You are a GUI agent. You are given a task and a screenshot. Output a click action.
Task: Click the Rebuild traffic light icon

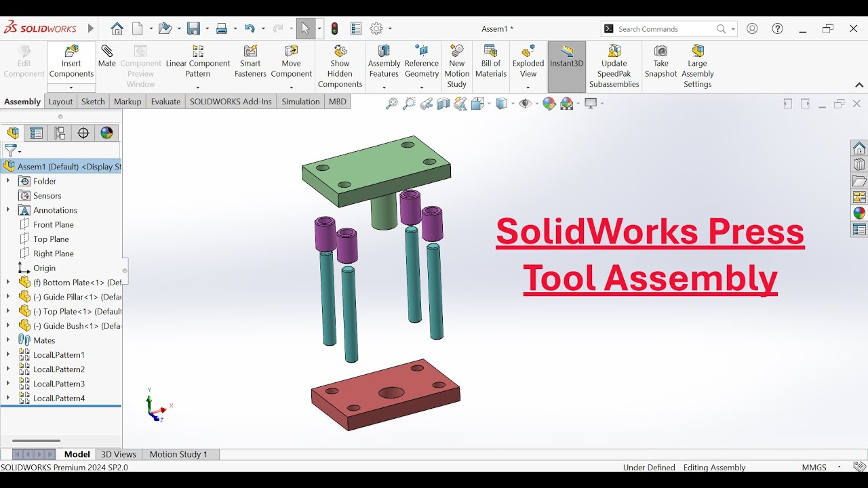334,28
